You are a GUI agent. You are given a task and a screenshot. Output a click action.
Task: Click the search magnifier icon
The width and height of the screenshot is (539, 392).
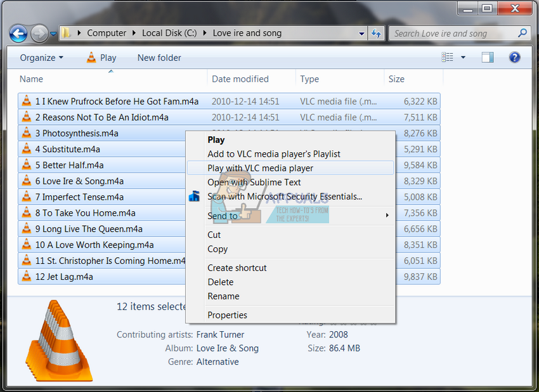click(x=523, y=33)
